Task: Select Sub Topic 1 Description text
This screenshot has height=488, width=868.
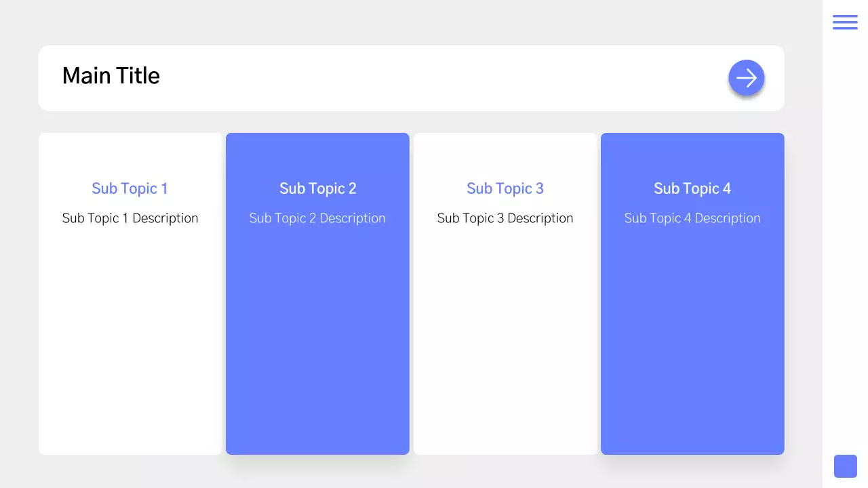Action: 130,218
